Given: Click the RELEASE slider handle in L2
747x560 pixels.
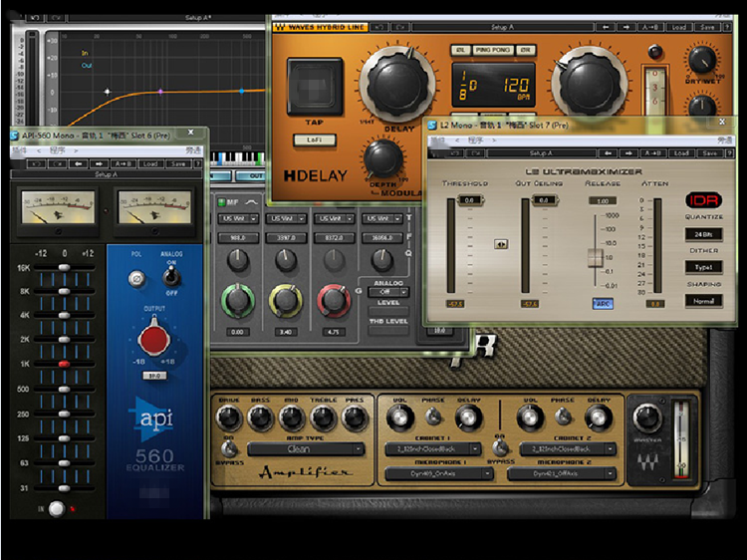Looking at the screenshot, I should [x=595, y=257].
